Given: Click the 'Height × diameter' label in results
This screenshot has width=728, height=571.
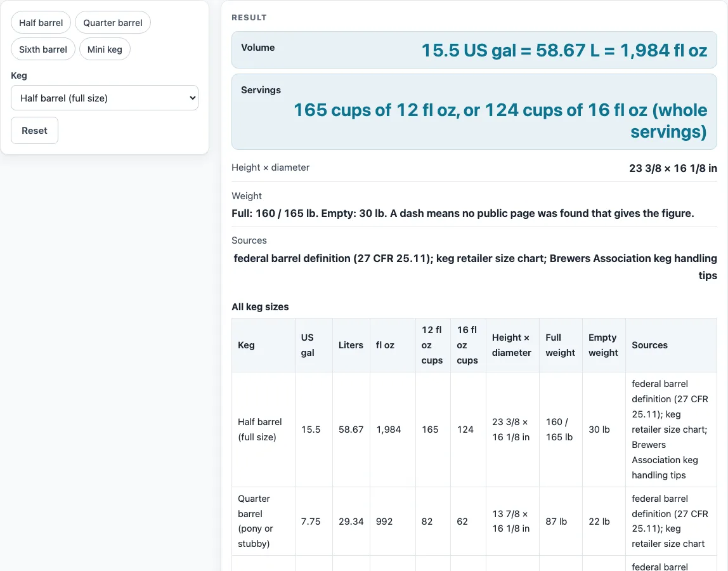Looking at the screenshot, I should point(270,167).
